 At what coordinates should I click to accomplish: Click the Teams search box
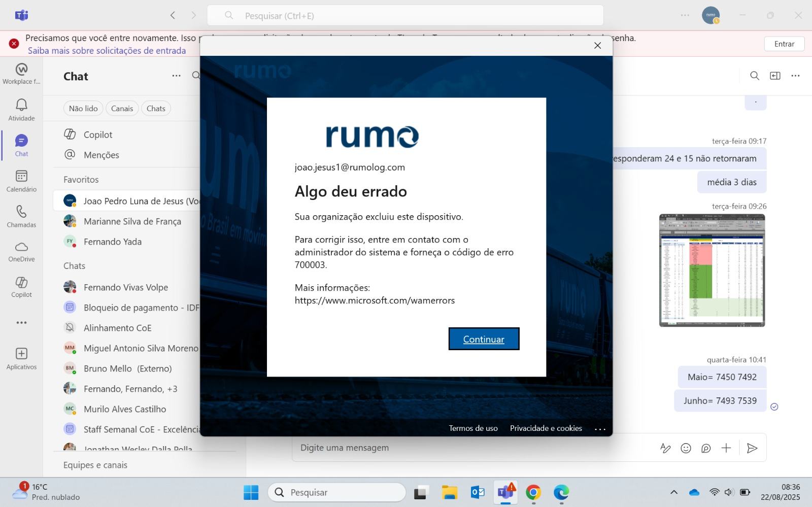pyautogui.click(x=405, y=15)
